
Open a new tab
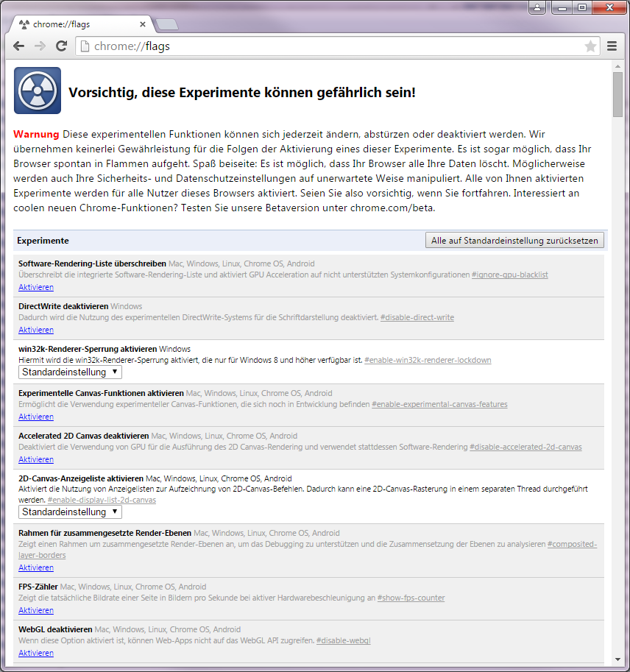167,24
